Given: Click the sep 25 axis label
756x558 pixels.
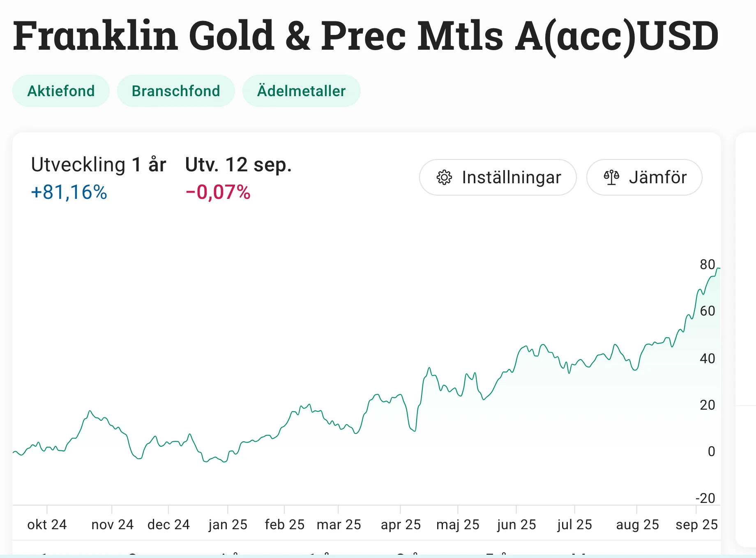Looking at the screenshot, I should (x=696, y=525).
